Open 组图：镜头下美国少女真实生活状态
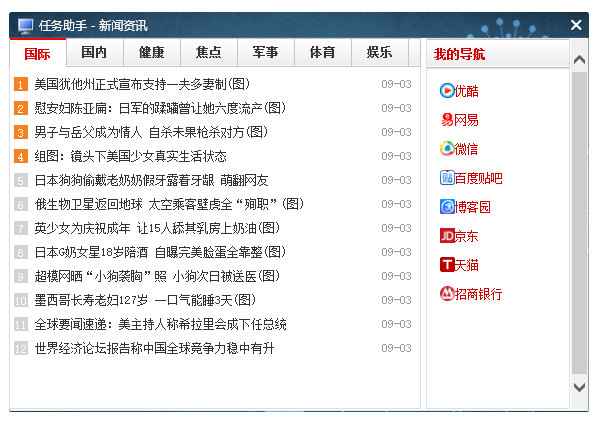599x421 pixels. point(131,156)
